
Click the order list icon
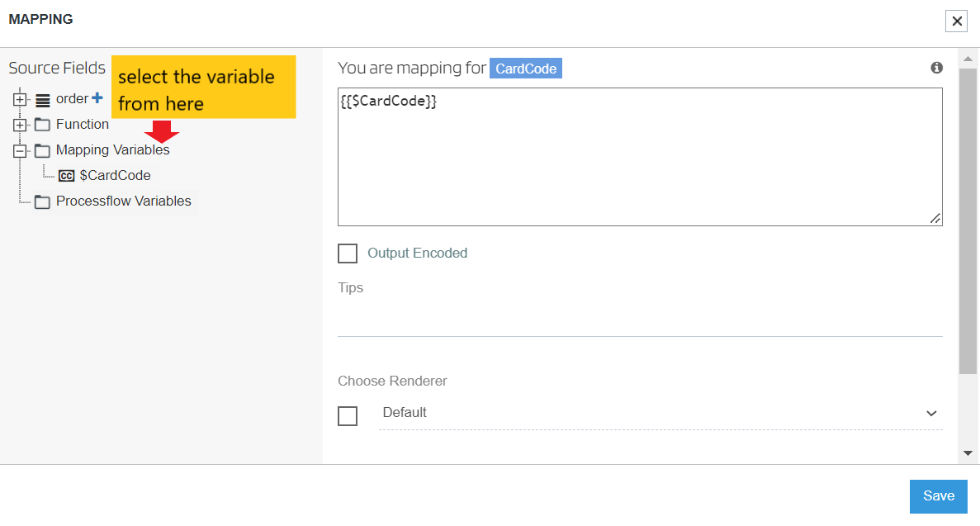pos(43,100)
